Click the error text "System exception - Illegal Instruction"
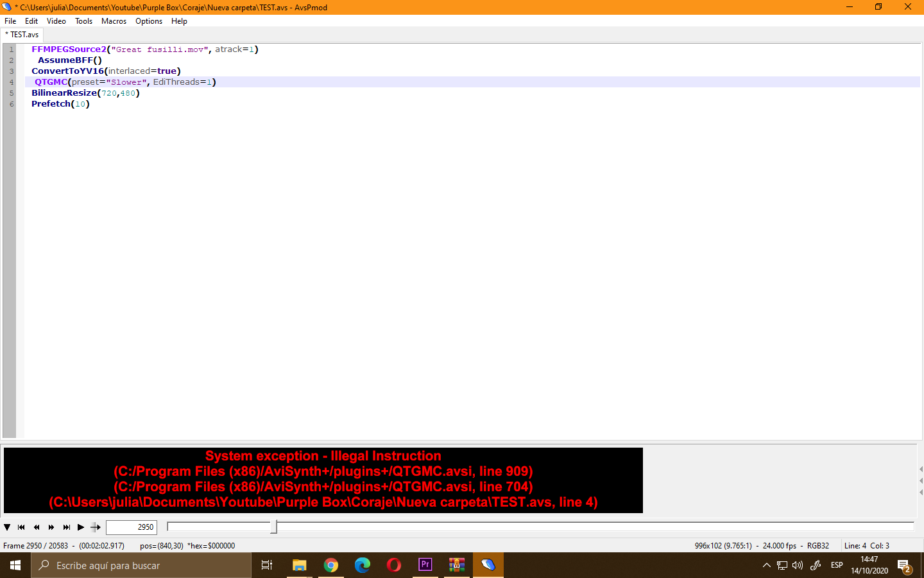The image size is (924, 578). pos(323,456)
